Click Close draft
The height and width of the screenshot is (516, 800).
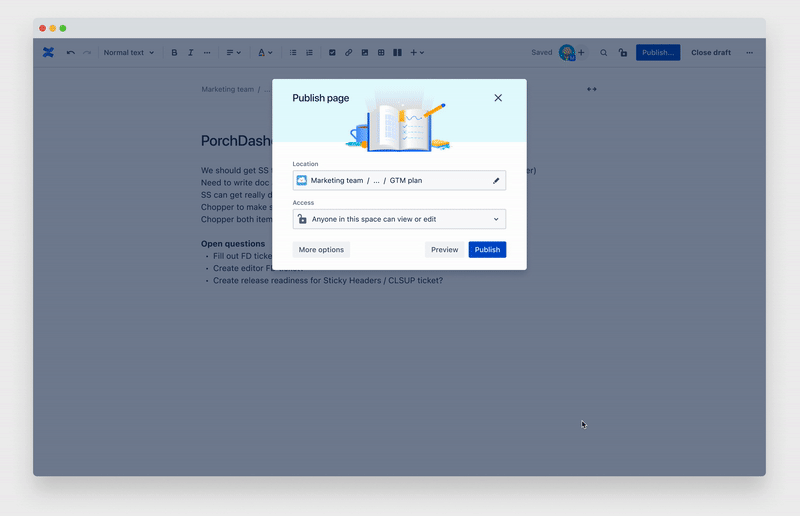click(x=711, y=53)
